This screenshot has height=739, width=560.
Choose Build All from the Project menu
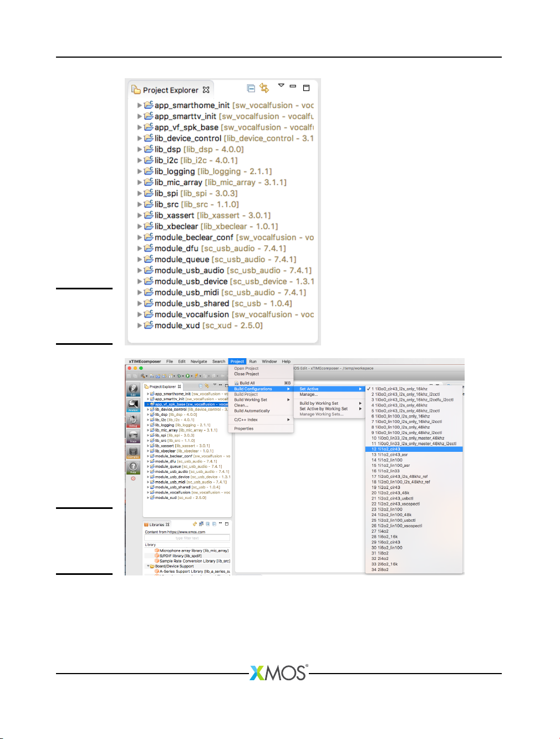click(261, 383)
